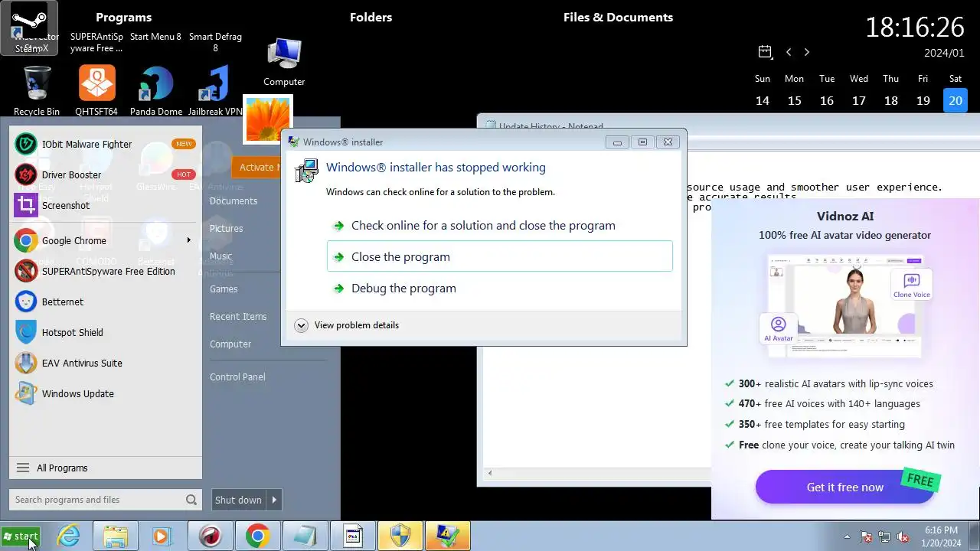Open Games in start menu
Screen dimensions: 980x551
tap(224, 289)
